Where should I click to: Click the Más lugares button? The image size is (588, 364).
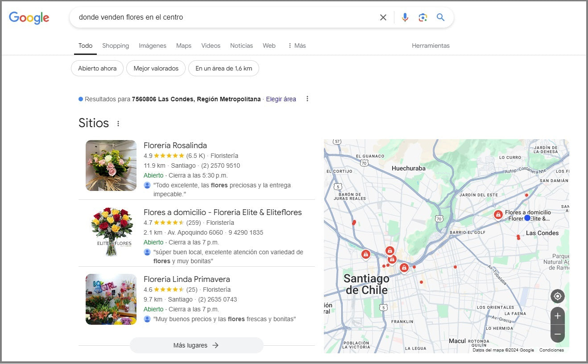pyautogui.click(x=197, y=345)
